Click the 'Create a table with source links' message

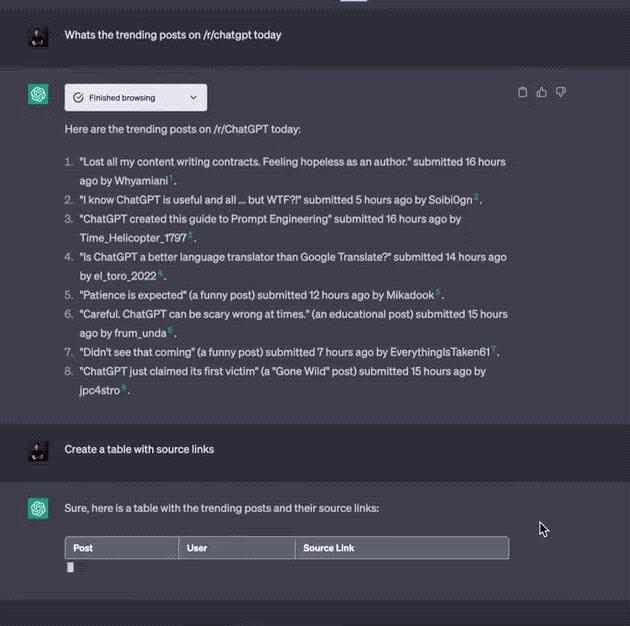click(139, 449)
